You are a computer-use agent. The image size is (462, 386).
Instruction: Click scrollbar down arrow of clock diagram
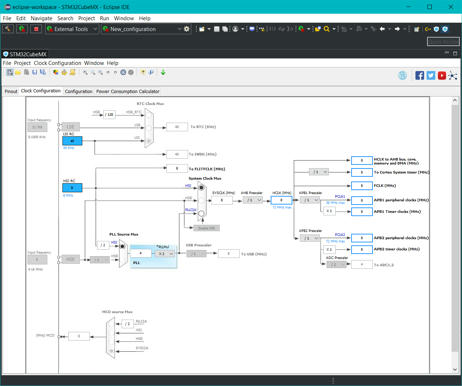tap(455, 369)
